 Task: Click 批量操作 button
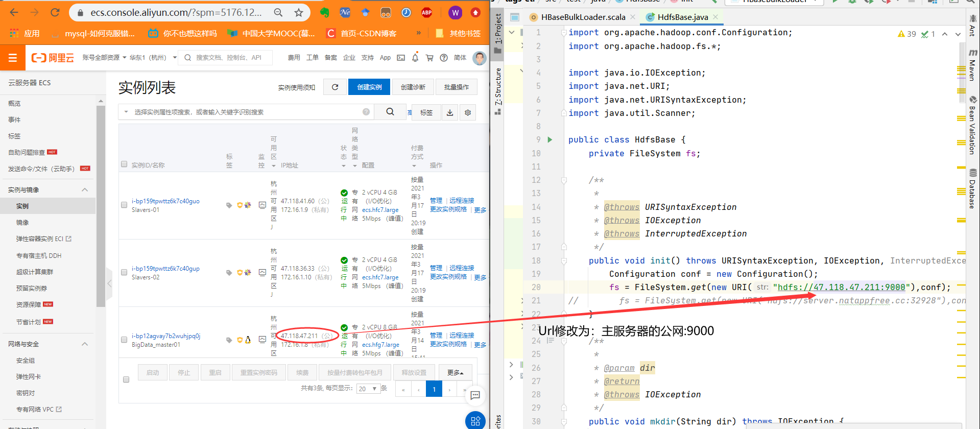[x=457, y=87]
